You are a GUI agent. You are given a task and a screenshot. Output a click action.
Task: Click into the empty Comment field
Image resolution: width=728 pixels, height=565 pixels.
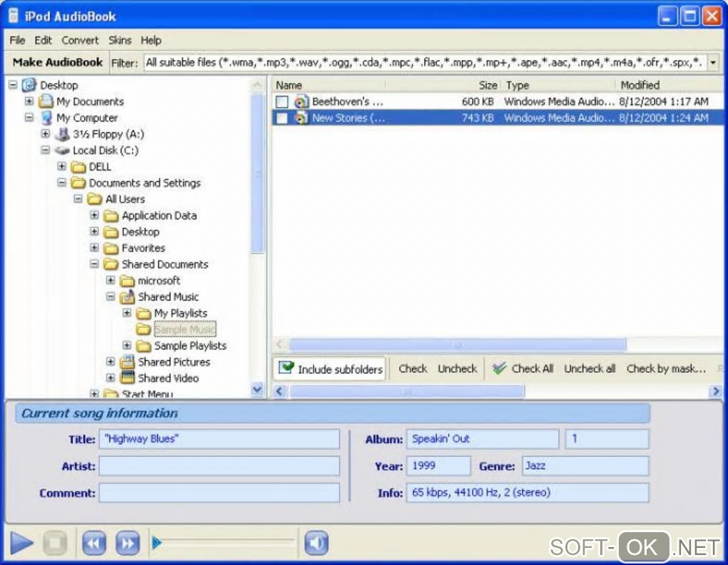tap(219, 493)
